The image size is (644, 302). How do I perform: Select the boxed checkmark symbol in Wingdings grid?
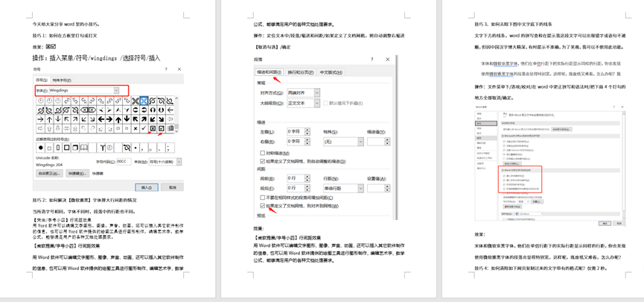(162, 129)
